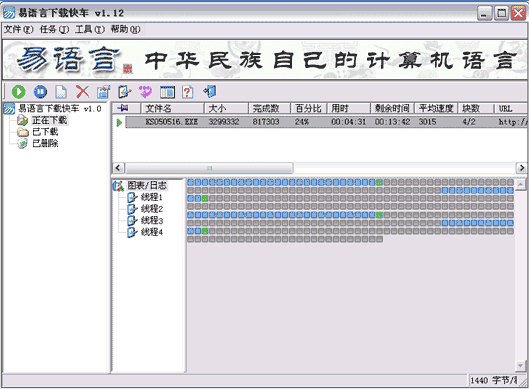This screenshot has height=389, width=529.
Task: Open help via red question mark icon
Action: click(188, 92)
